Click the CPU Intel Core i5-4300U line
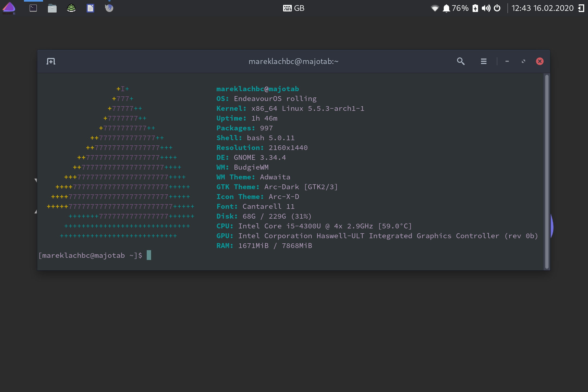The image size is (588, 392). tap(314, 226)
